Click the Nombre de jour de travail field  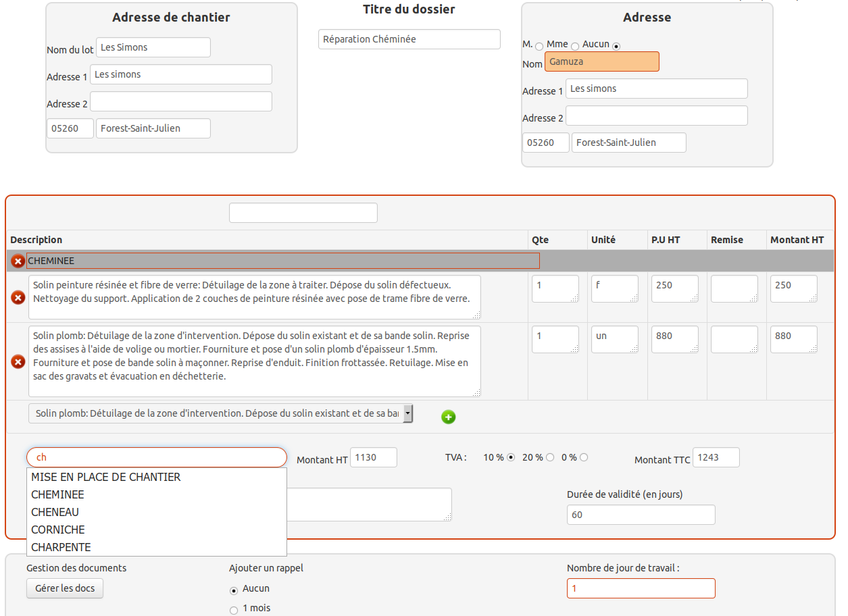[x=641, y=588]
